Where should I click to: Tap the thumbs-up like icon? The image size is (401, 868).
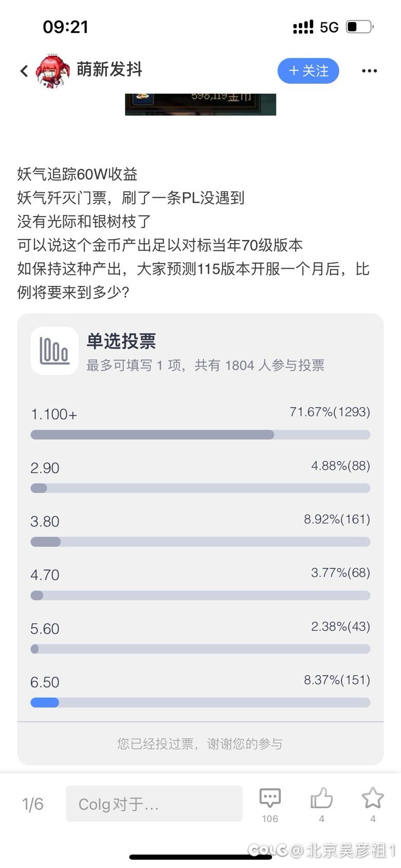321,798
